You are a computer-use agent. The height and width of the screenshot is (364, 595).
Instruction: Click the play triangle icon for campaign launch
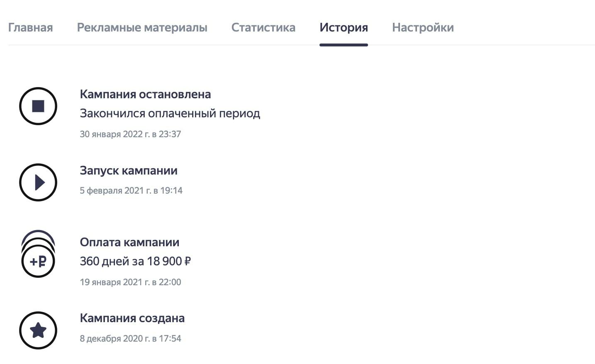click(x=38, y=182)
